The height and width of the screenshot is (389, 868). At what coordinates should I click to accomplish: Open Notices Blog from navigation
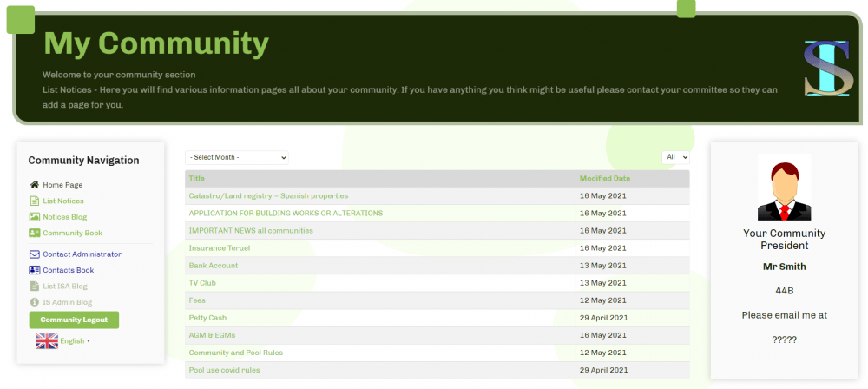pyautogui.click(x=65, y=217)
